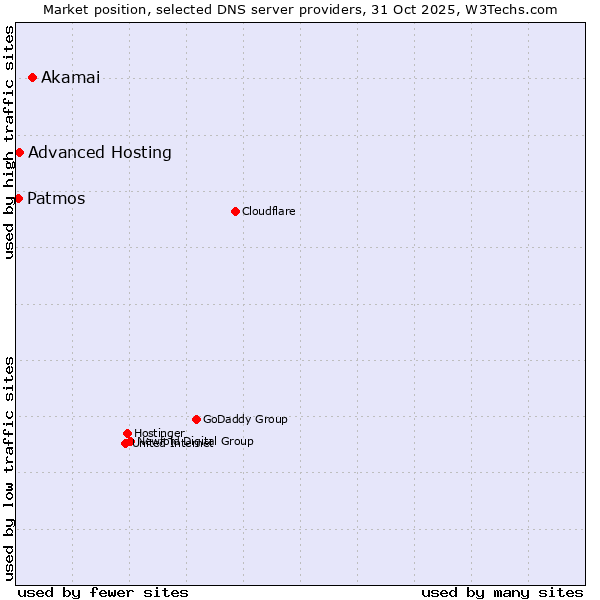Click the Patmos provider name
600x600 pixels.
coord(56,199)
